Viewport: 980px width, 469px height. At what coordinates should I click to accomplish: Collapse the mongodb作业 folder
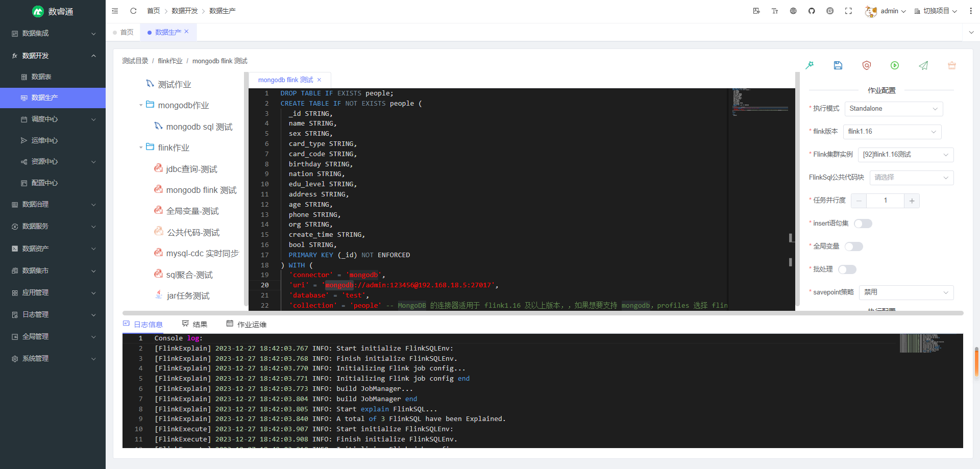pos(141,105)
